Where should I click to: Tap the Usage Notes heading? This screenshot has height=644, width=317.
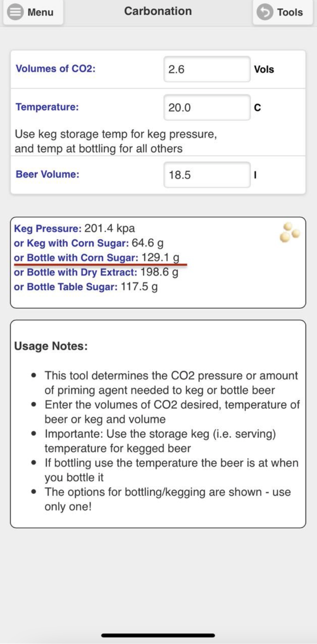51,346
